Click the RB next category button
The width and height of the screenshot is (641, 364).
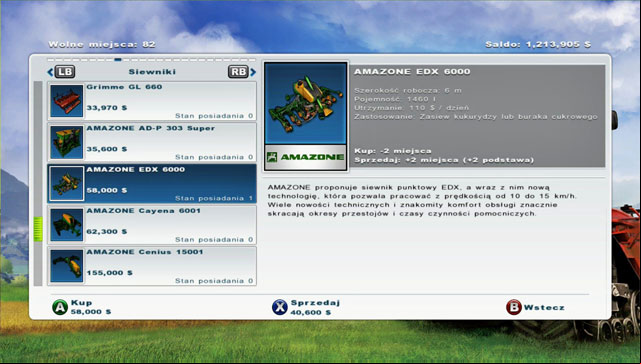pos(238,72)
